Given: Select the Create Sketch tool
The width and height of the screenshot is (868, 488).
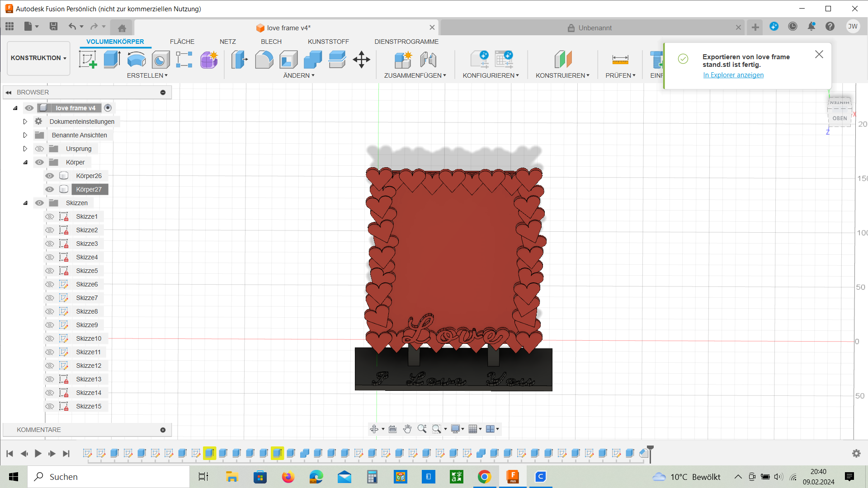Looking at the screenshot, I should point(88,59).
